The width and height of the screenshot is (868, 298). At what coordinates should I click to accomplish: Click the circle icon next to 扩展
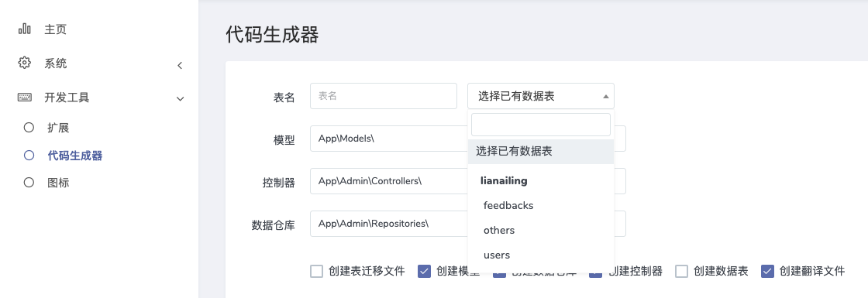coord(29,128)
